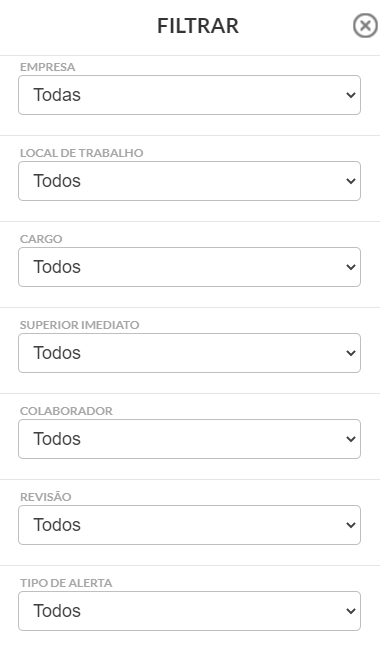Click the chevron arrow in the Cargo field
The height and width of the screenshot is (645, 380).
pyautogui.click(x=351, y=267)
